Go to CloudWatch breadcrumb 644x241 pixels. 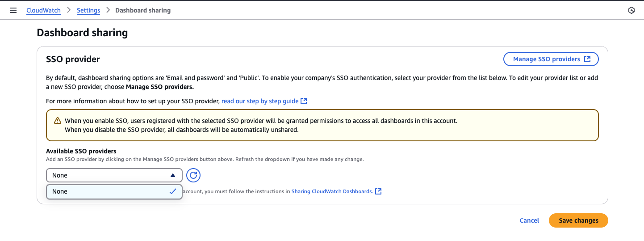[x=43, y=10]
